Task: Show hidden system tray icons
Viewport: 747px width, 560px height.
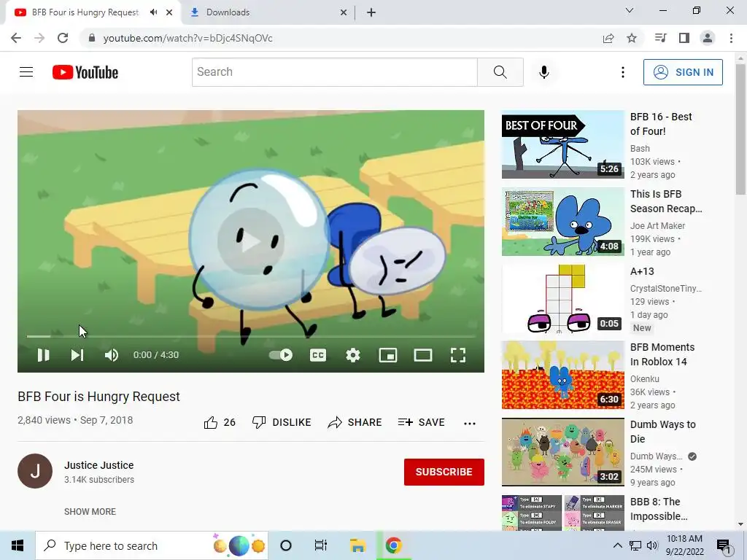Action: [617, 545]
